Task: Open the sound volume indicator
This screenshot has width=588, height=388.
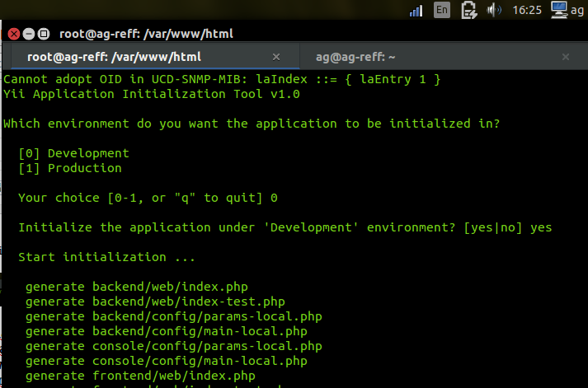Action: tap(494, 10)
